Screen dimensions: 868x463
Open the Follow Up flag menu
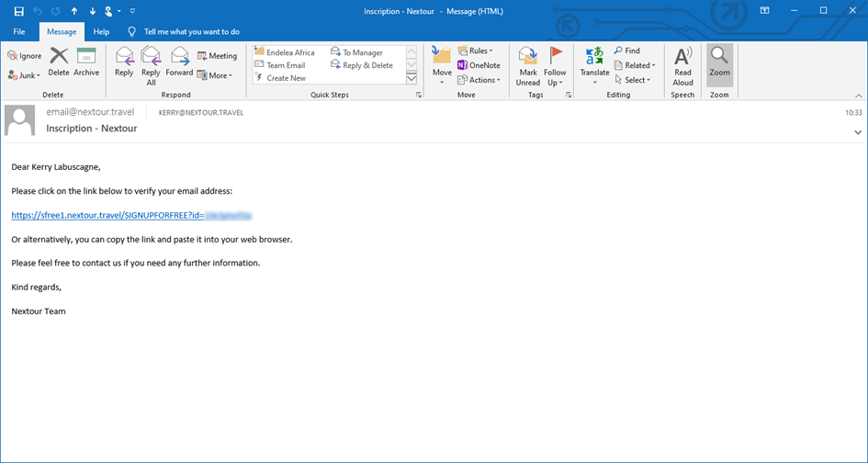coord(555,66)
